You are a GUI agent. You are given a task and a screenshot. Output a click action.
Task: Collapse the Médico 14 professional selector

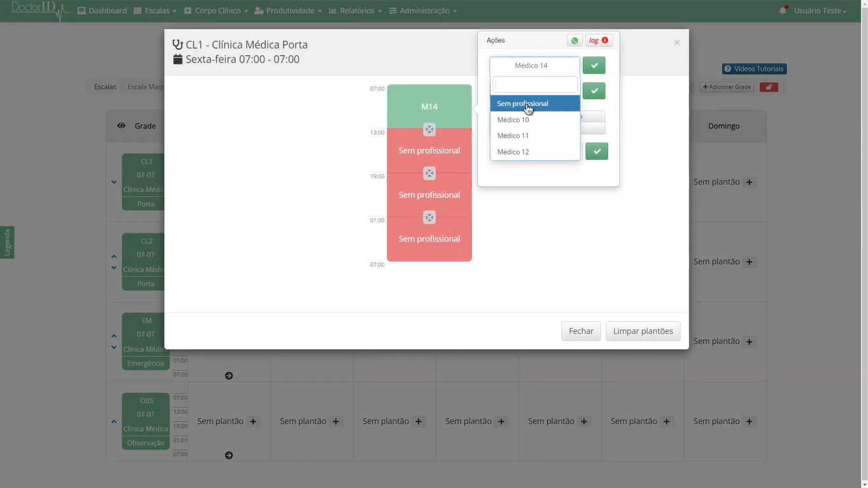(534, 66)
